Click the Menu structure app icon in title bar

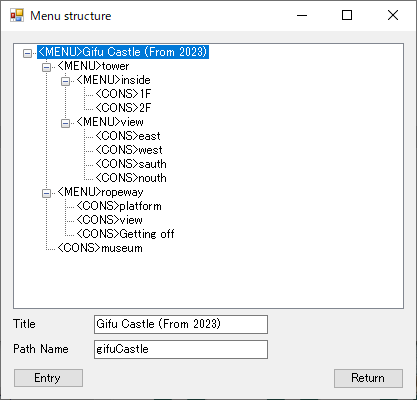[17, 15]
